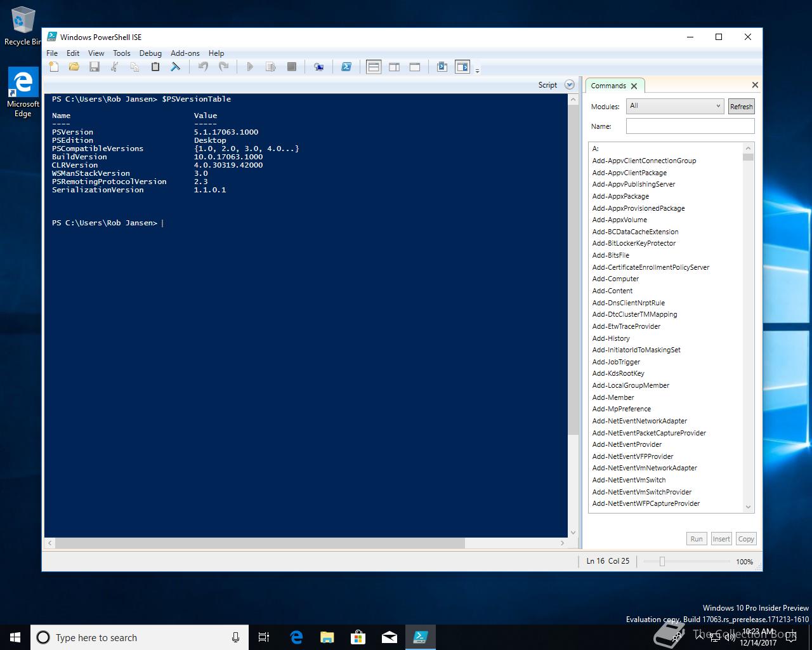Open Microsoft Store from the taskbar

[x=358, y=637]
